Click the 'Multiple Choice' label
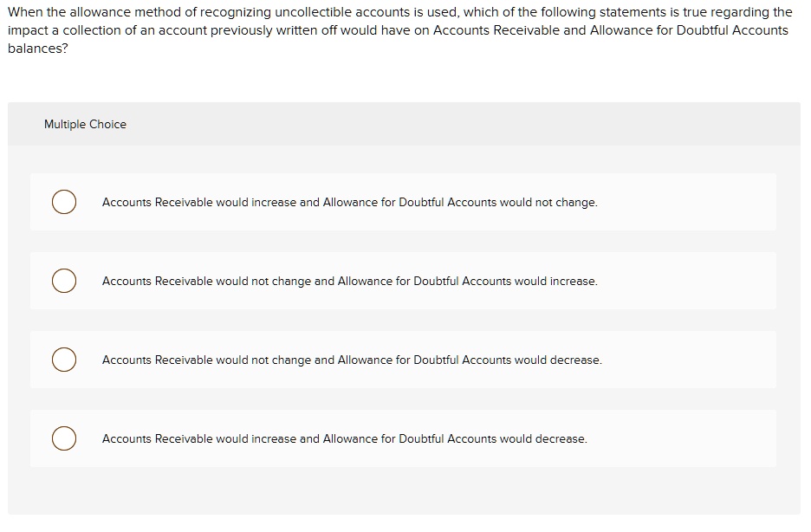The image size is (811, 532). pos(85,124)
